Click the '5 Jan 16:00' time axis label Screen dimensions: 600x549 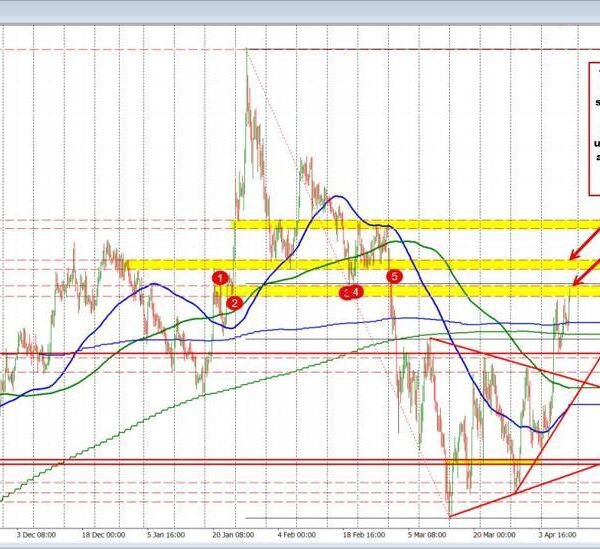click(166, 534)
